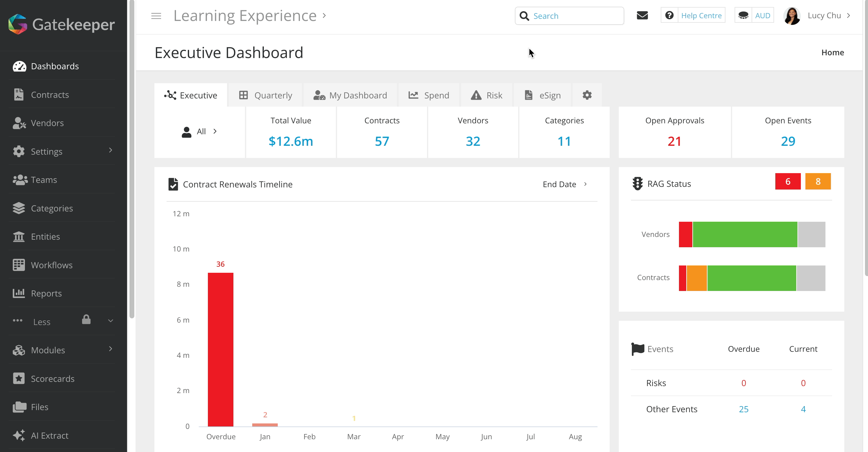Open the Vendors count 32
This screenshot has width=868, height=452.
pos(473,141)
